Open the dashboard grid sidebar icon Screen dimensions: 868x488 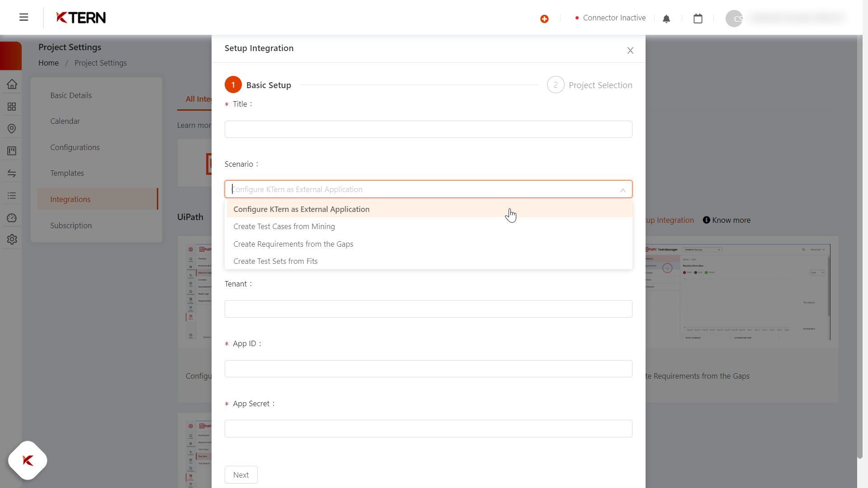tap(12, 107)
